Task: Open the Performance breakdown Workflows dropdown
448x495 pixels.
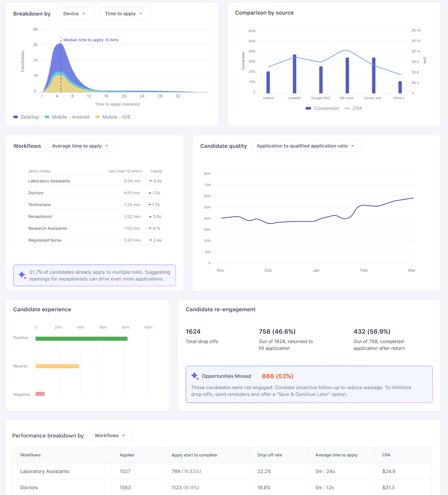Action: click(111, 435)
